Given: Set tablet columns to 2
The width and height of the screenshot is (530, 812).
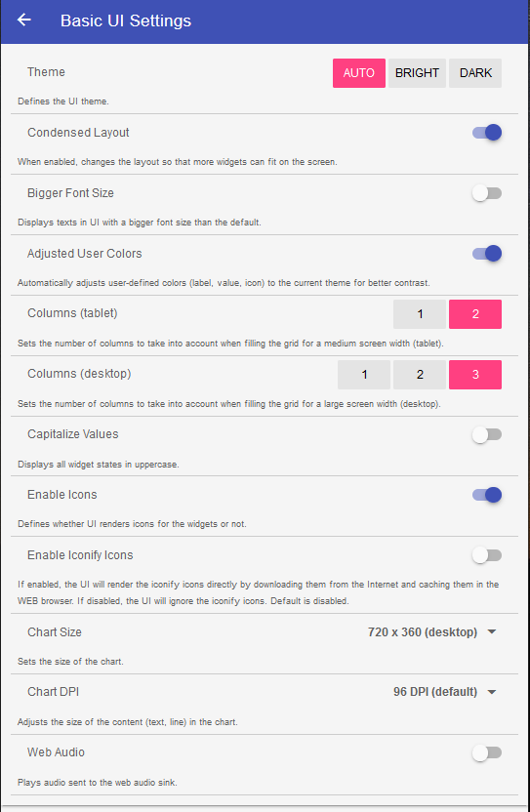Looking at the screenshot, I should click(x=475, y=314).
